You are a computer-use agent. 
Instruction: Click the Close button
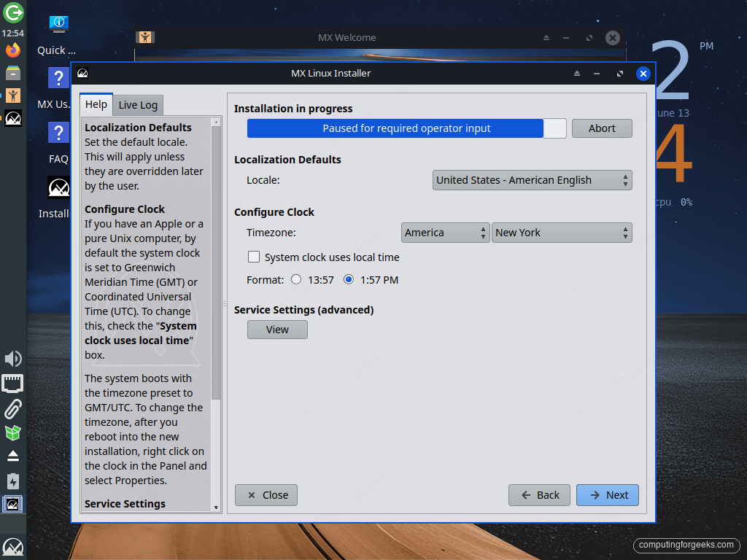pyautogui.click(x=266, y=495)
